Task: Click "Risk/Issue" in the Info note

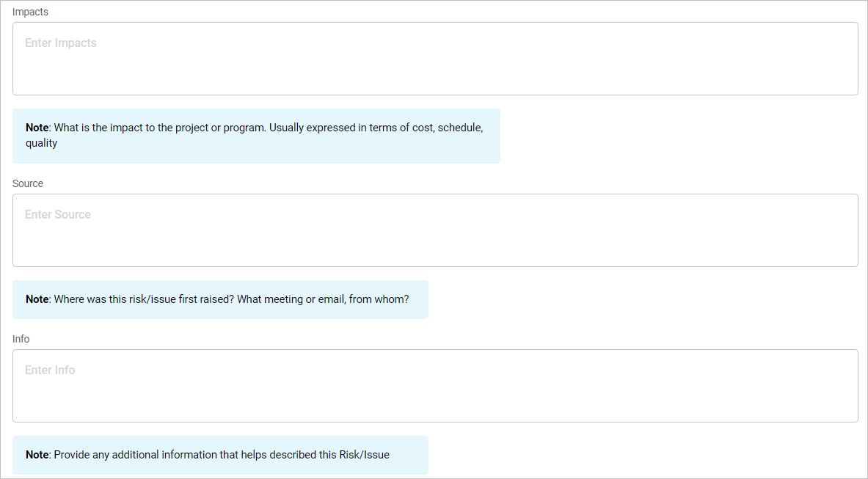Action: [x=364, y=455]
